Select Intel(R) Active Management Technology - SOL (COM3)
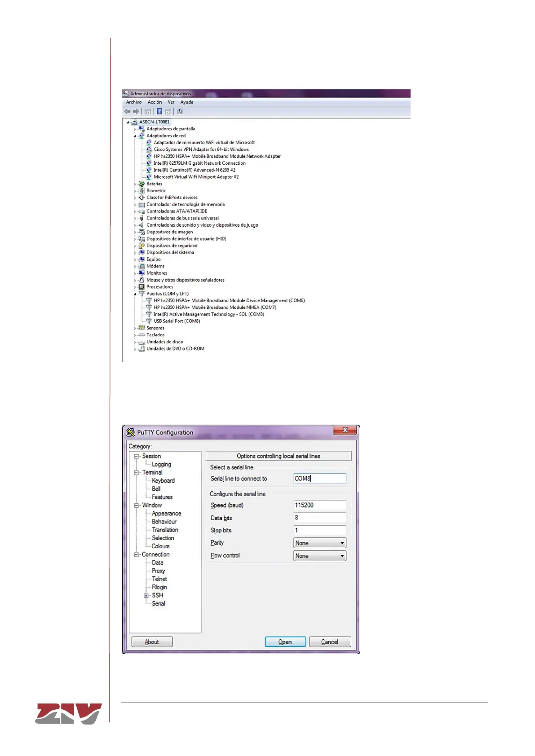The image size is (535, 756). (x=208, y=314)
